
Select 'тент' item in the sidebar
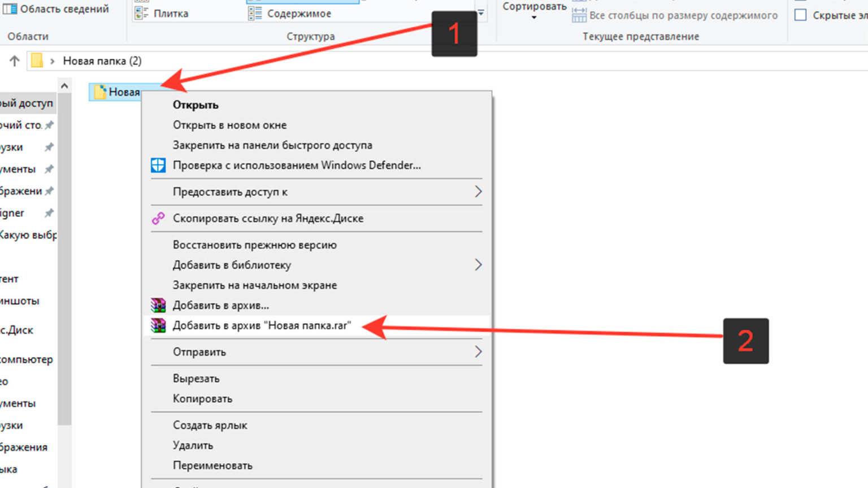(x=9, y=279)
